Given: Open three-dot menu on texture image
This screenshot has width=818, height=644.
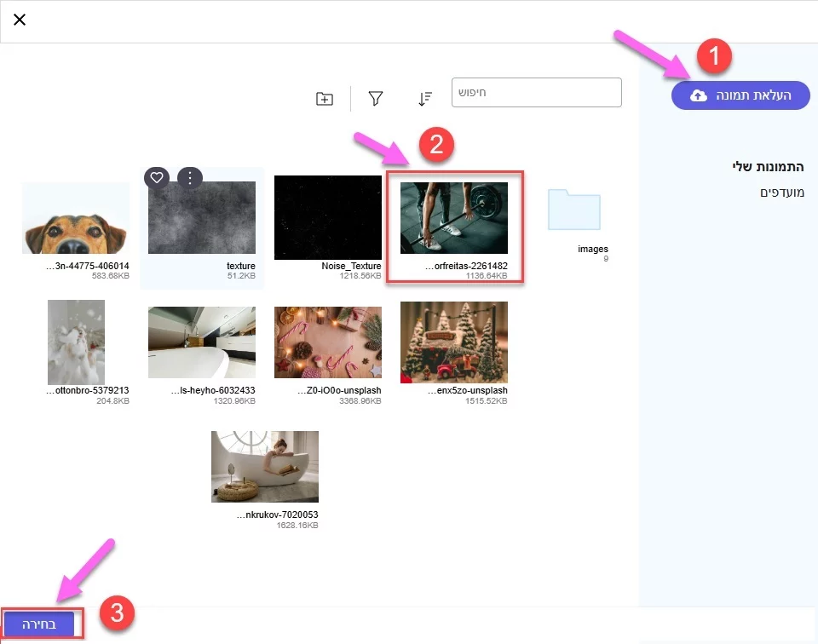Looking at the screenshot, I should point(189,177).
